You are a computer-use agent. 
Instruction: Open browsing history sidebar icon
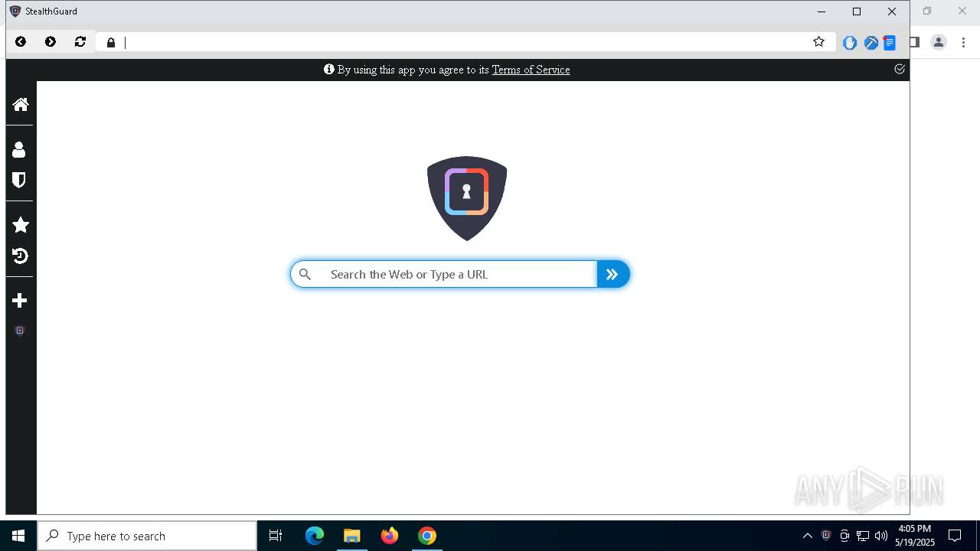coord(21,256)
